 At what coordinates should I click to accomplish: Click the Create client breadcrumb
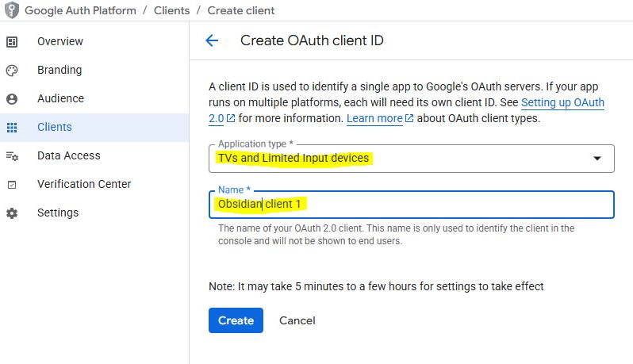click(x=240, y=10)
